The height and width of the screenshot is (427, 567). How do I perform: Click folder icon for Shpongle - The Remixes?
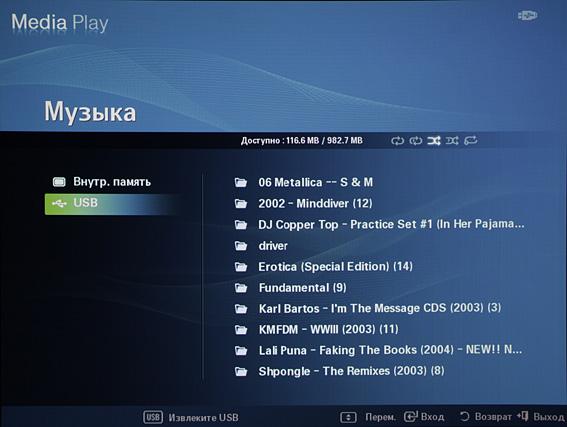[x=241, y=371]
